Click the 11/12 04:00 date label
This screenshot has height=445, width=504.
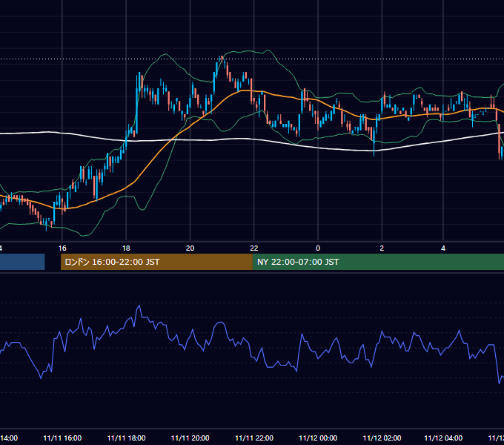pos(443,438)
